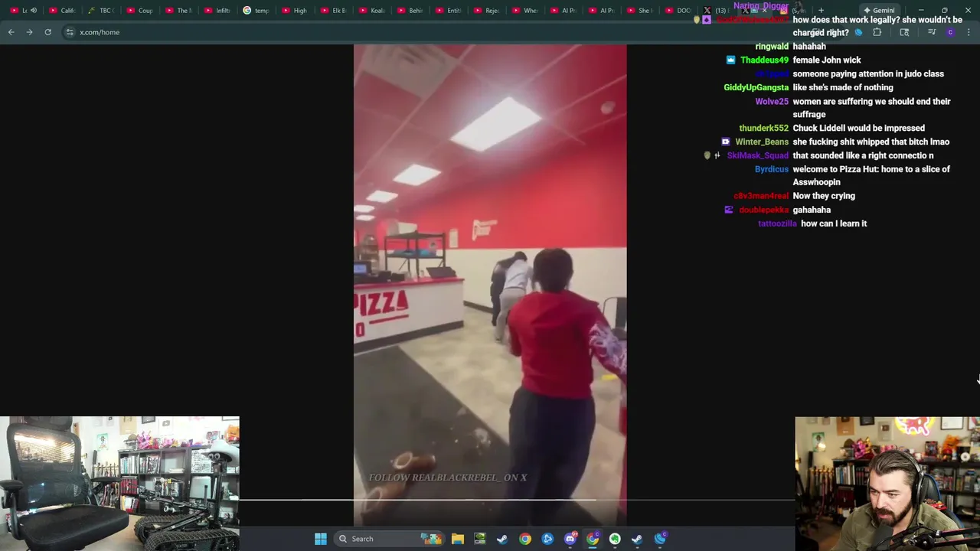Open Chrome three-dot menu

pyautogui.click(x=969, y=32)
